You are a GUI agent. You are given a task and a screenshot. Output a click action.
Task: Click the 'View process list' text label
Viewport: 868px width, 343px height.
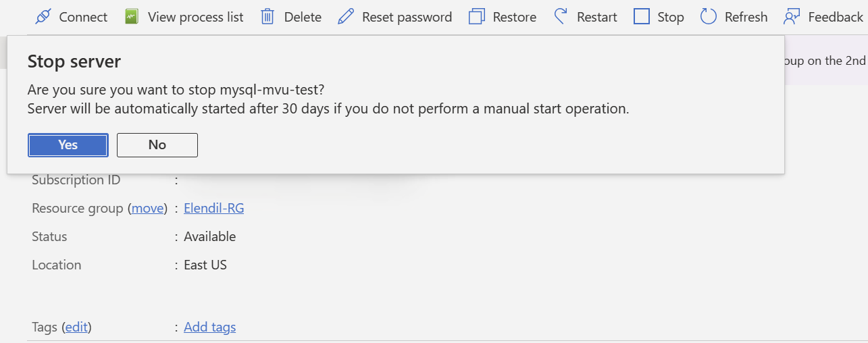point(196,17)
